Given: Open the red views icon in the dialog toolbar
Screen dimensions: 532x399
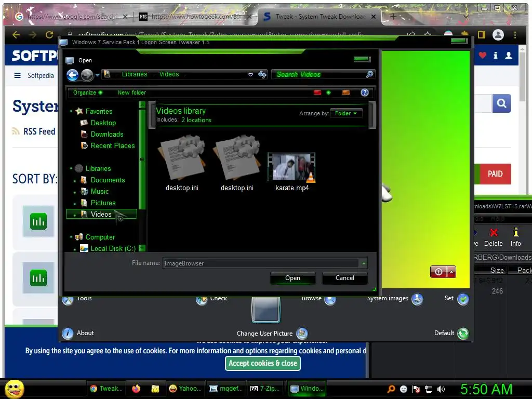Looking at the screenshot, I should (317, 92).
